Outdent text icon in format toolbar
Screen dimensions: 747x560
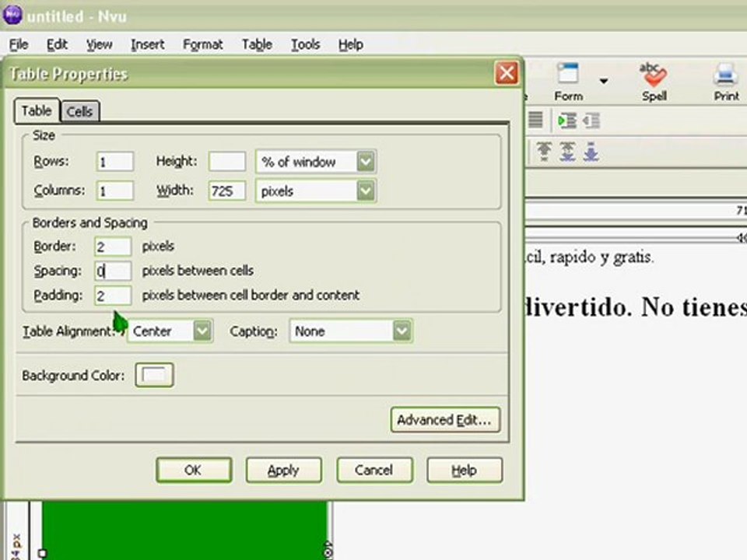point(591,121)
